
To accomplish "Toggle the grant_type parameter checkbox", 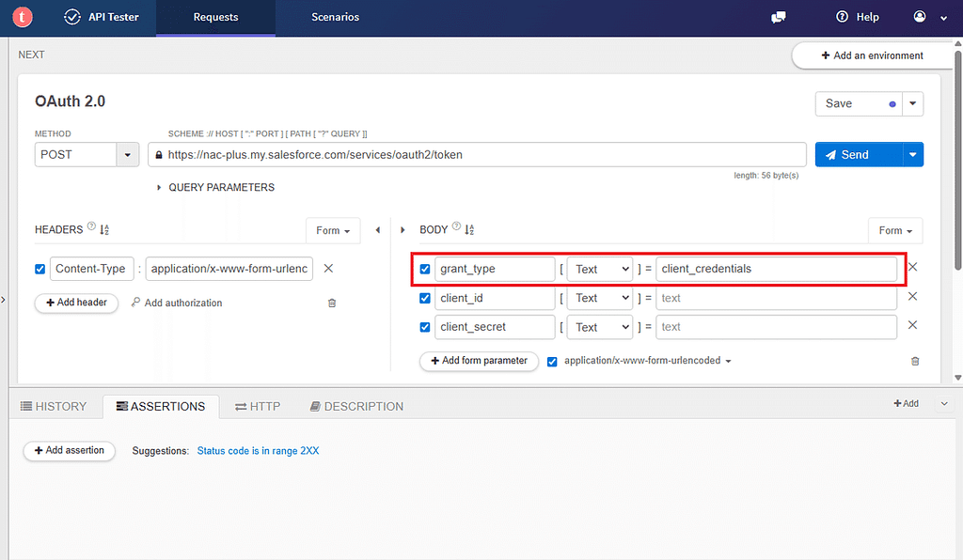I will click(x=424, y=269).
